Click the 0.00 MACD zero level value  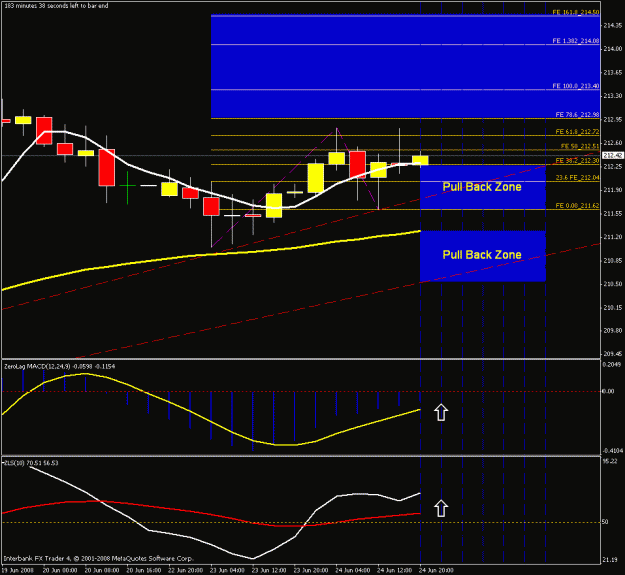tap(608, 391)
